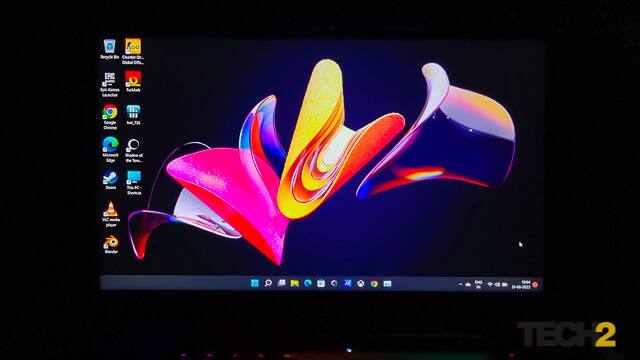Image resolution: width=640 pixels, height=360 pixels.
Task: Open Microsoft Store from the taskbar
Action: 321,283
